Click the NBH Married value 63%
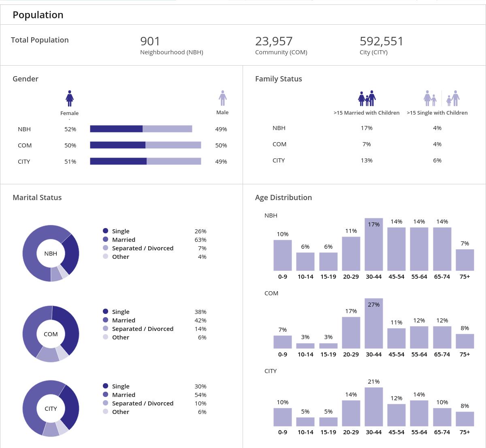 [x=200, y=240]
